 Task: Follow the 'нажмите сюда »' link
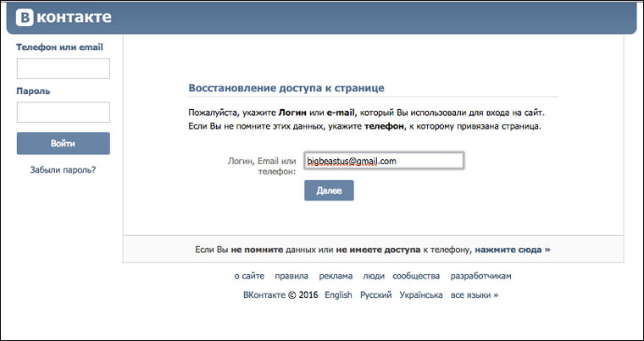tap(513, 249)
